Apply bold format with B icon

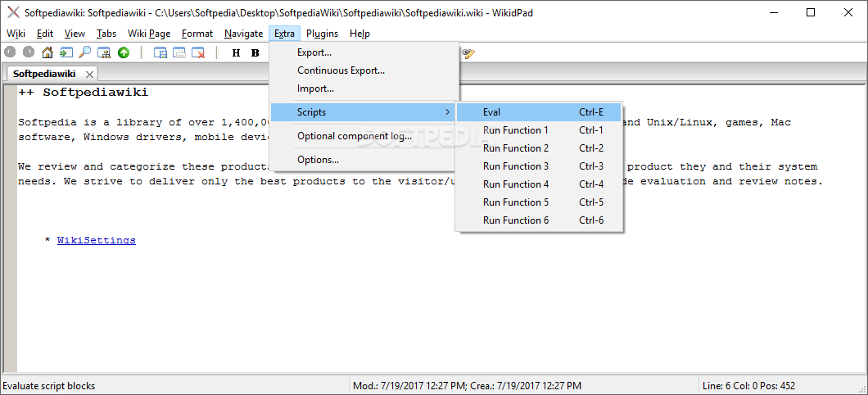[x=255, y=52]
